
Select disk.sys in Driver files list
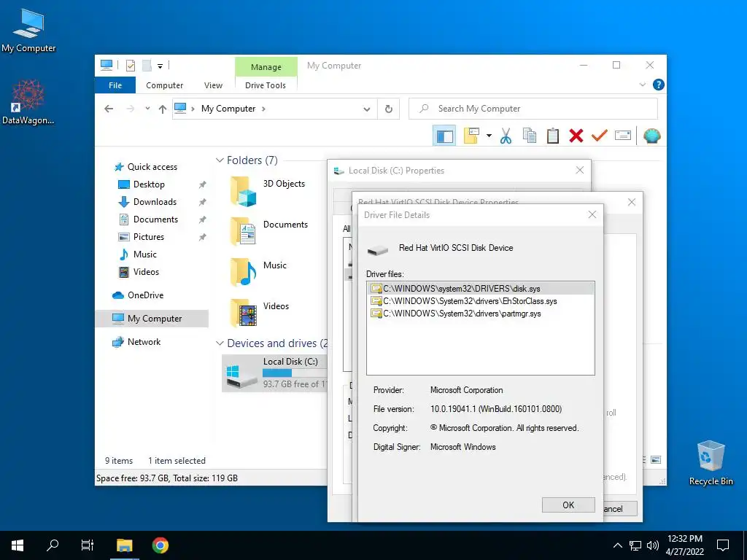480,289
